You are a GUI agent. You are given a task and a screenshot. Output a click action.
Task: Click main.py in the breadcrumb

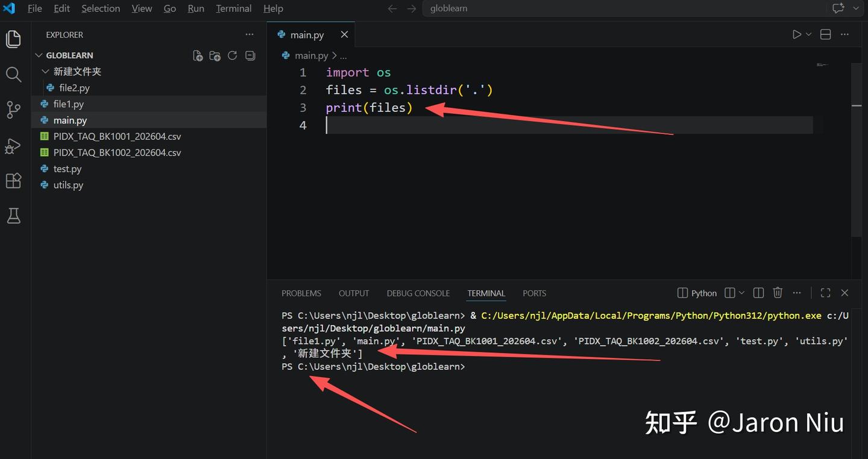[x=311, y=55]
